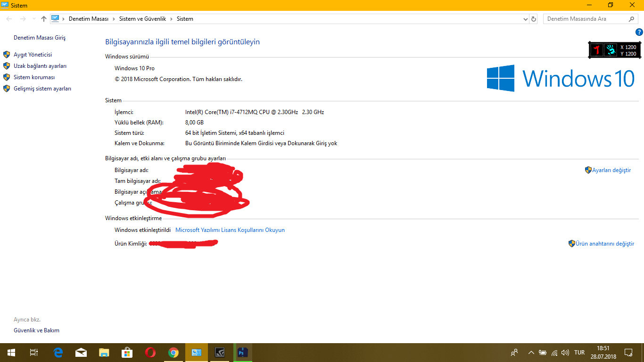Click the Sistem window title icon

click(5, 5)
